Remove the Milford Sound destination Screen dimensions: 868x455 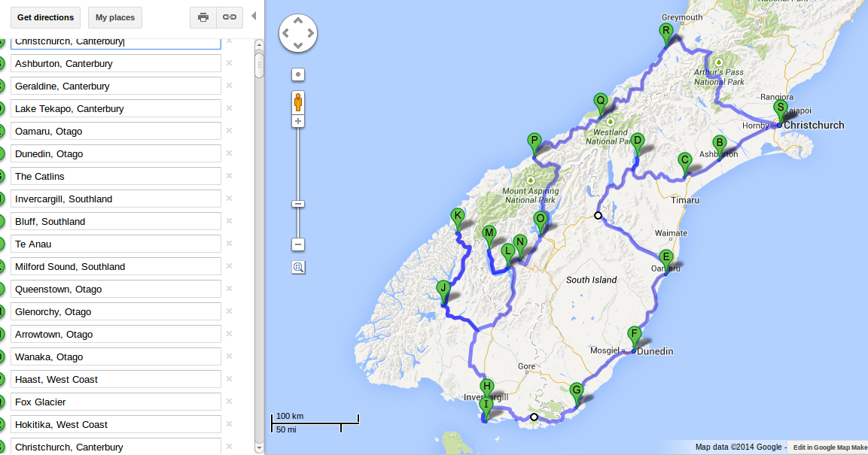pos(229,266)
